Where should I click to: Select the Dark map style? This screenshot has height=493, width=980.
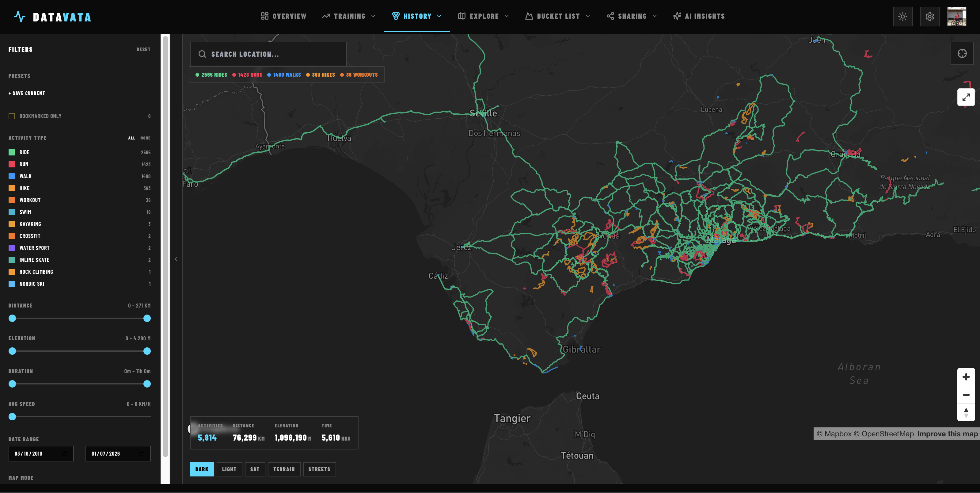pos(202,469)
